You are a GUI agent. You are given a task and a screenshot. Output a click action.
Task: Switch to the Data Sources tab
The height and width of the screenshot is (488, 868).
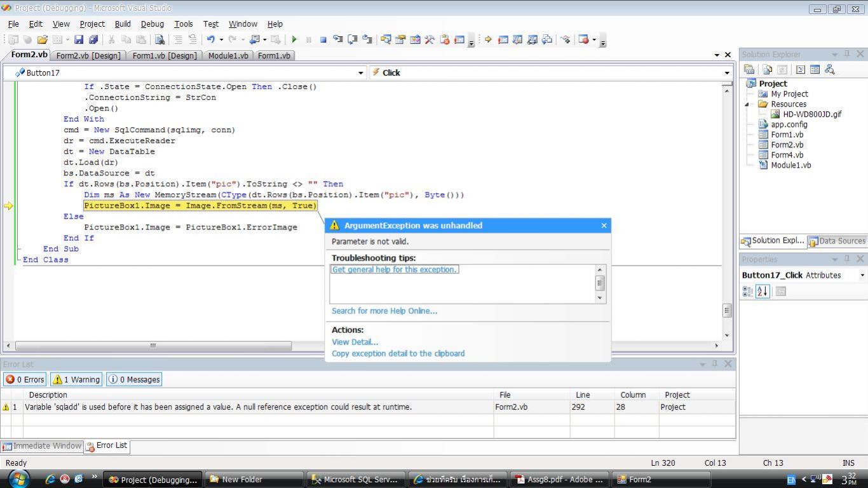[836, 241]
